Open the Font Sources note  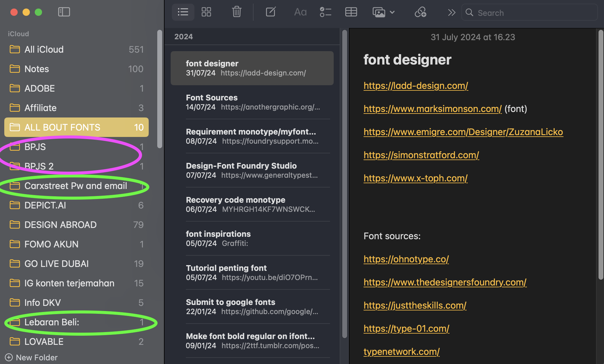(252, 102)
